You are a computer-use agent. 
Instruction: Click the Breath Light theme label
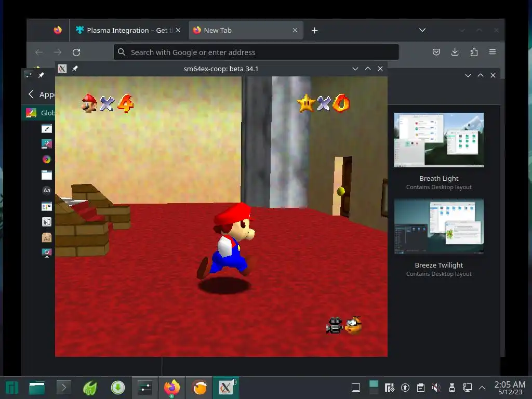point(438,178)
